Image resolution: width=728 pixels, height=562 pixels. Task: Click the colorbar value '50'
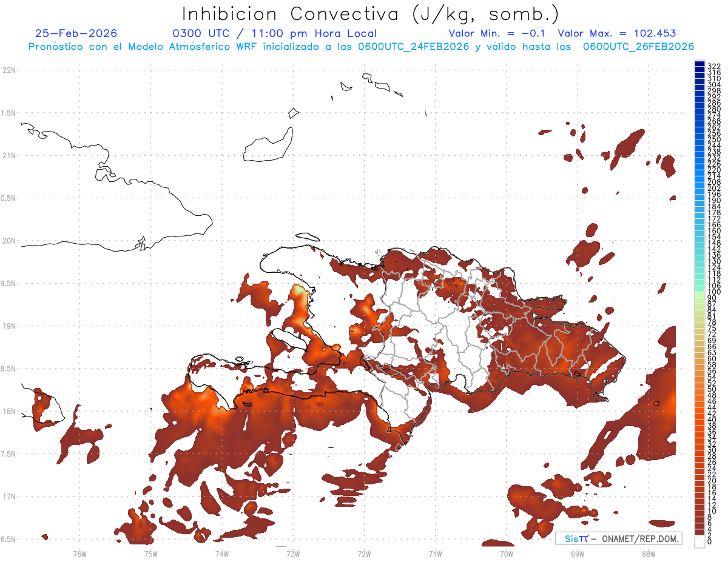(712, 389)
